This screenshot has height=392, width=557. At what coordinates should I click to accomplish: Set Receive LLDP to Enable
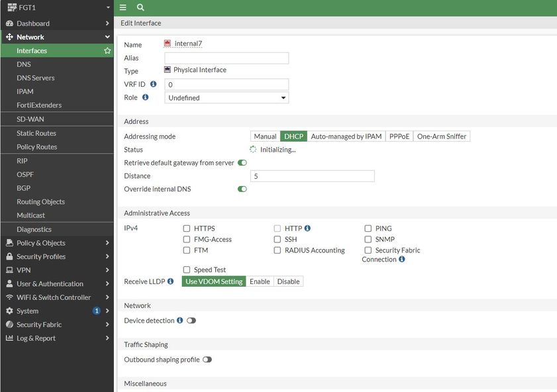coord(260,281)
